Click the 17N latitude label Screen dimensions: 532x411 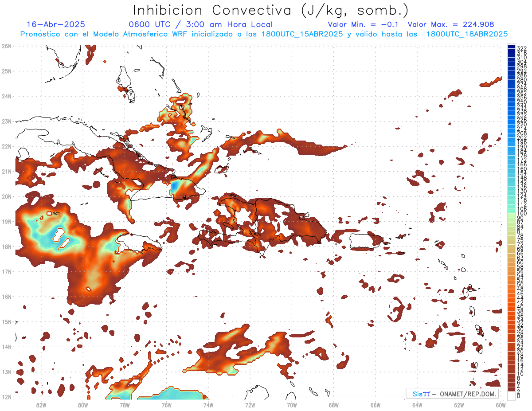click(6, 271)
